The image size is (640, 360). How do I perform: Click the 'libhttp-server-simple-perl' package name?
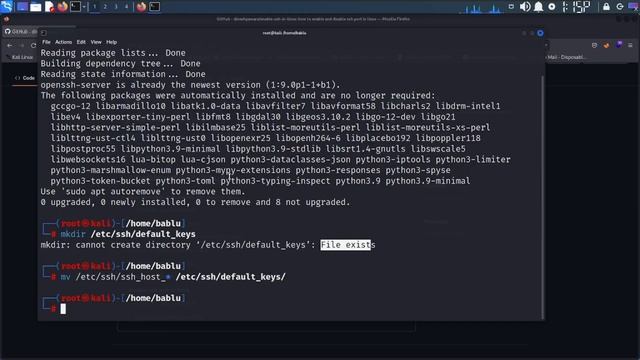[115, 127]
